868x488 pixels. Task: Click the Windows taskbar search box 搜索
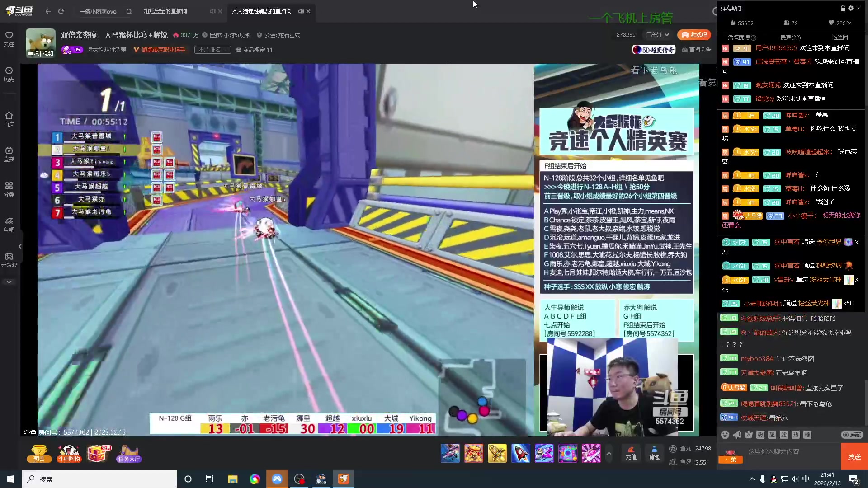pyautogui.click(x=99, y=479)
